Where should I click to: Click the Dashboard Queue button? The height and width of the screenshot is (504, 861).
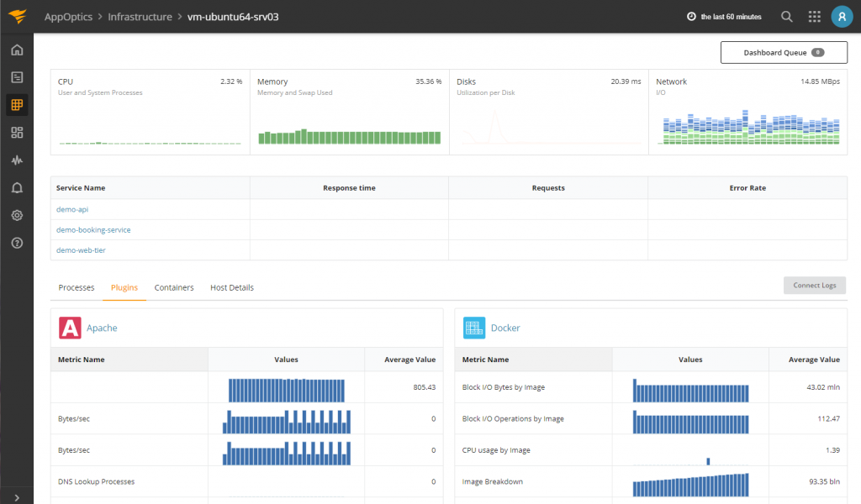[783, 53]
